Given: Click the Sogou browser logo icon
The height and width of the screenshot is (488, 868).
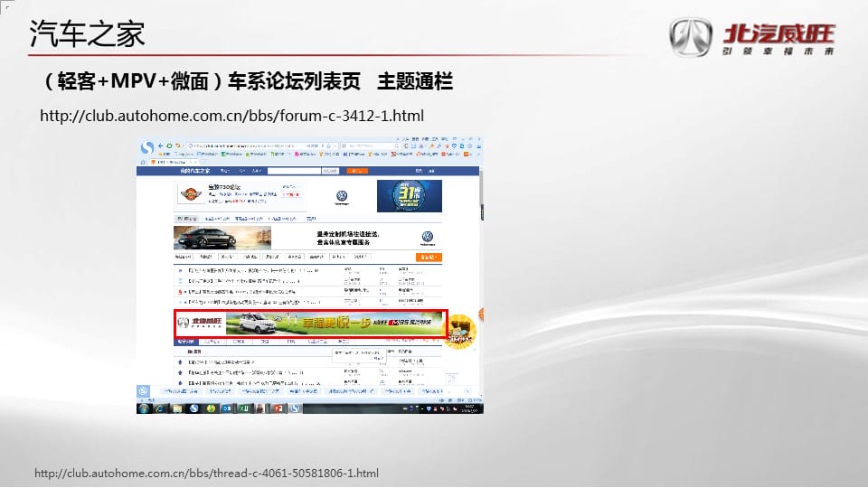Looking at the screenshot, I should pos(147,146).
